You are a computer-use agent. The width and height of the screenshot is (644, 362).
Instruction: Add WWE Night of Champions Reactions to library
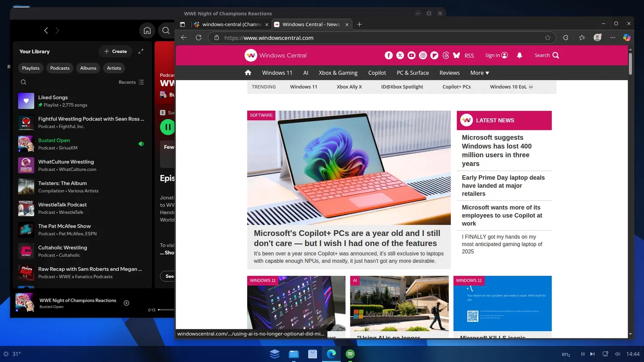coord(127,303)
